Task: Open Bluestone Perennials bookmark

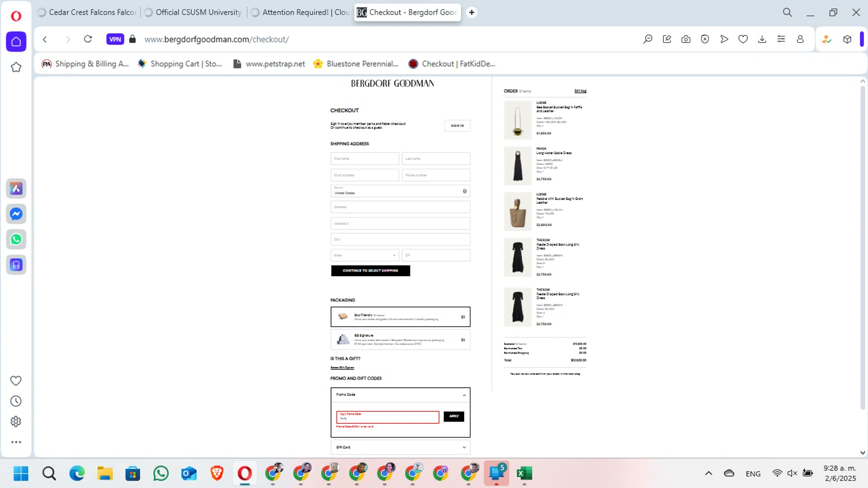Action: coord(356,64)
